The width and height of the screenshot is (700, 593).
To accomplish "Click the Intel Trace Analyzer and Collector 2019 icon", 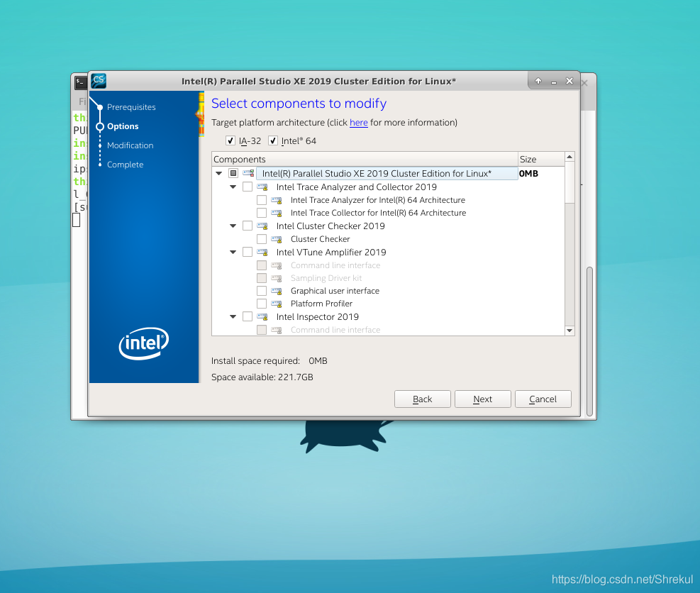I will [x=262, y=187].
